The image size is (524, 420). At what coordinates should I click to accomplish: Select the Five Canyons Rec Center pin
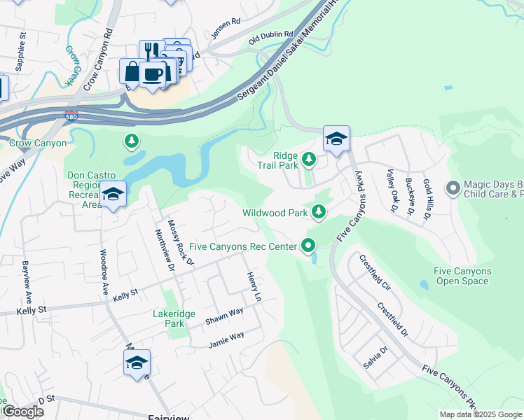coord(308,246)
